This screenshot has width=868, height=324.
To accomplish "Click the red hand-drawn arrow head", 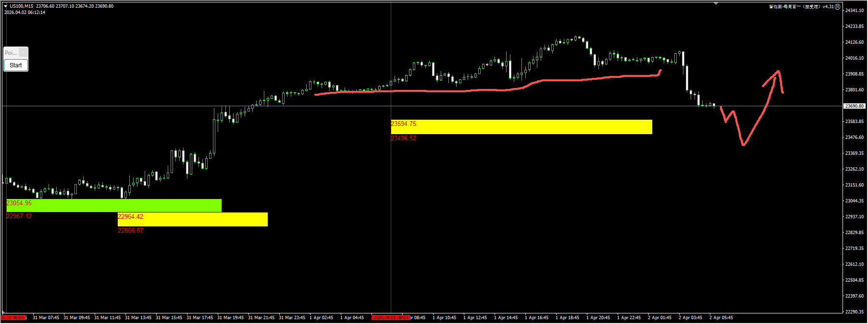I will pyautogui.click(x=777, y=74).
